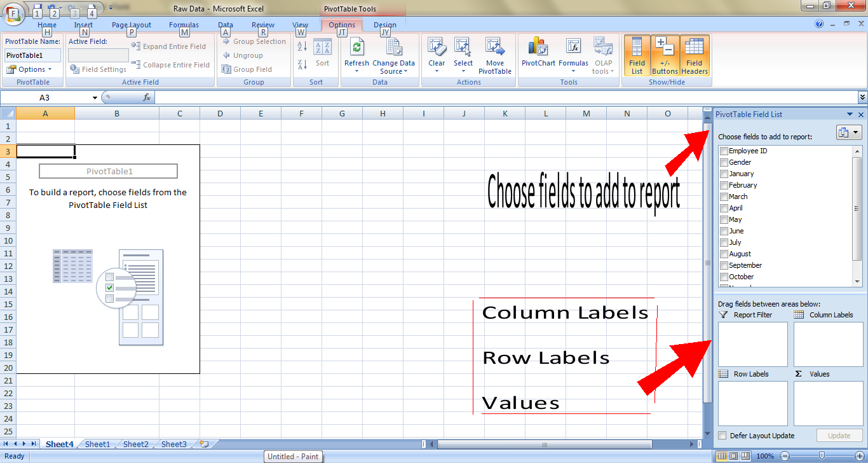
Task: Check the March field
Action: 724,197
